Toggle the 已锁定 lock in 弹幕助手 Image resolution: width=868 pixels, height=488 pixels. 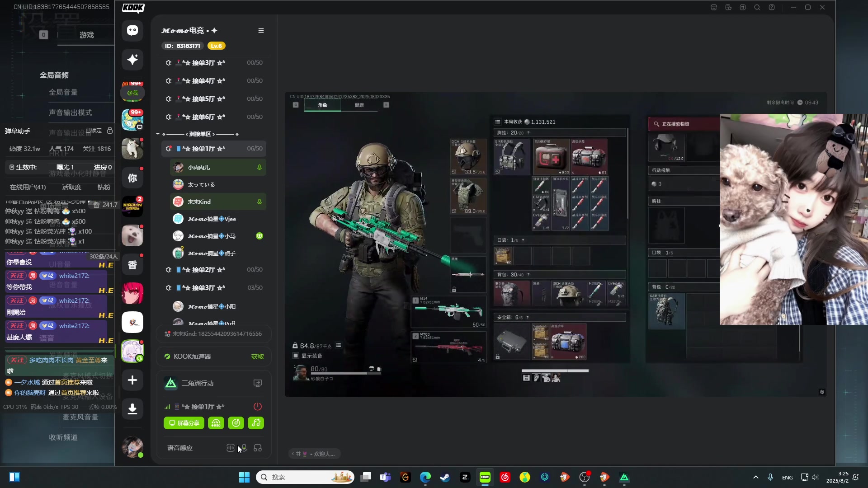(109, 131)
